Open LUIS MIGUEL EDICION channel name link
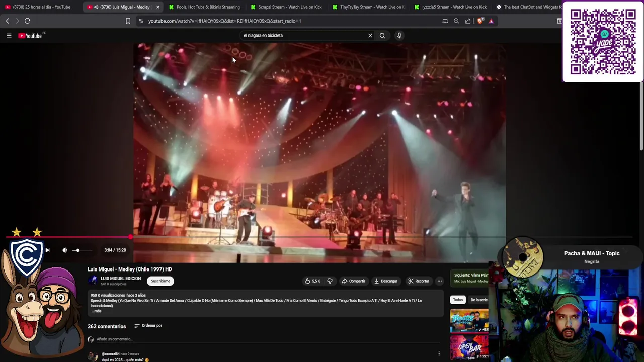Image resolution: width=644 pixels, height=362 pixels. point(121,279)
